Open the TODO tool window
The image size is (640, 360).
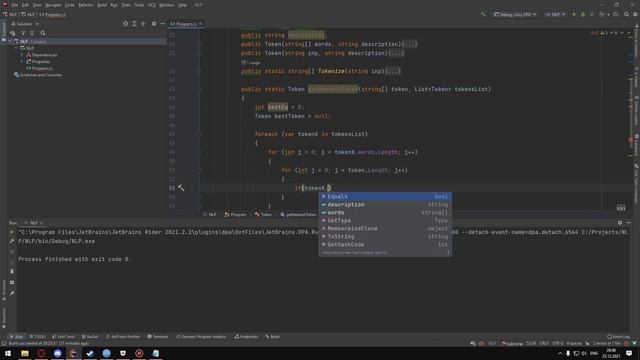38,337
